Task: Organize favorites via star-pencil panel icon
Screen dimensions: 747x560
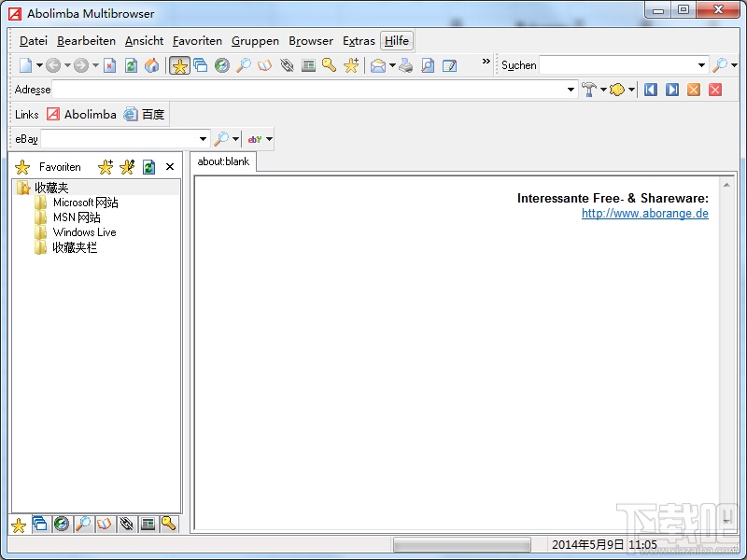Action: (x=127, y=167)
